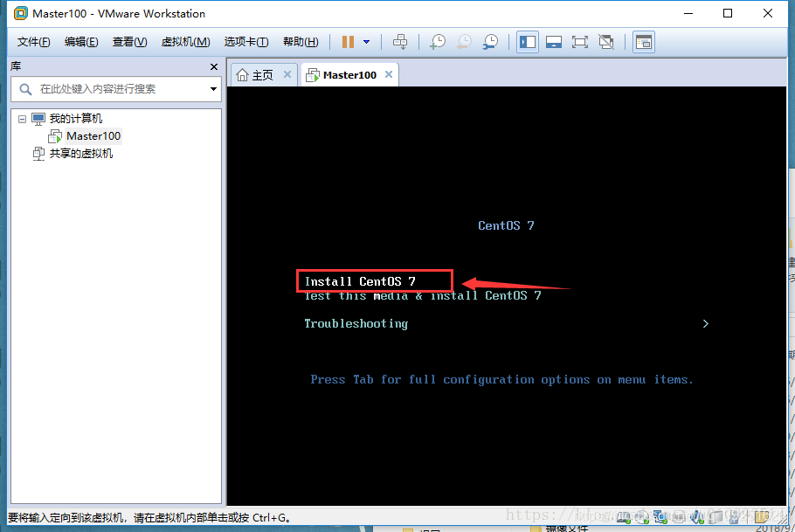Send Ctrl+Alt+Del to the virtual machine
Screen dimensions: 795x532
(x=400, y=42)
